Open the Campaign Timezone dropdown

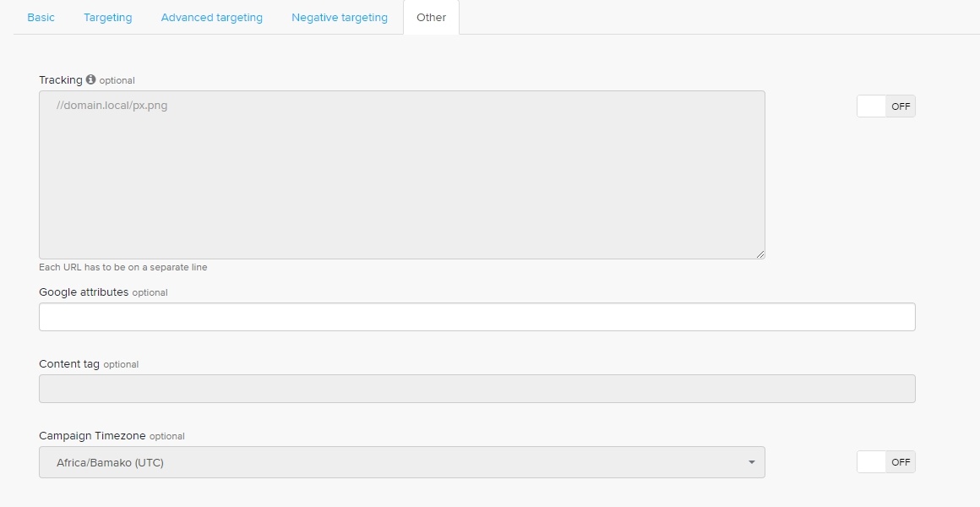[401, 462]
